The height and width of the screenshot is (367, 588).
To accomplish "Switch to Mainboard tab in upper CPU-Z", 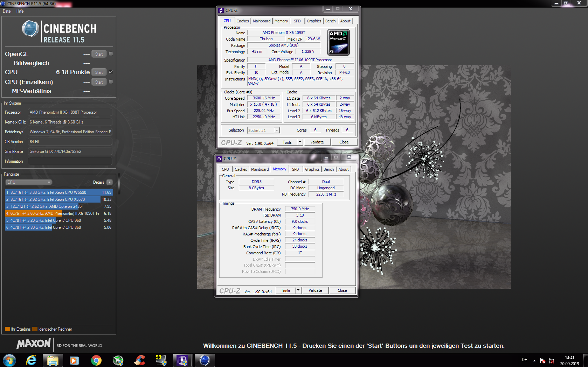I will pos(262,21).
